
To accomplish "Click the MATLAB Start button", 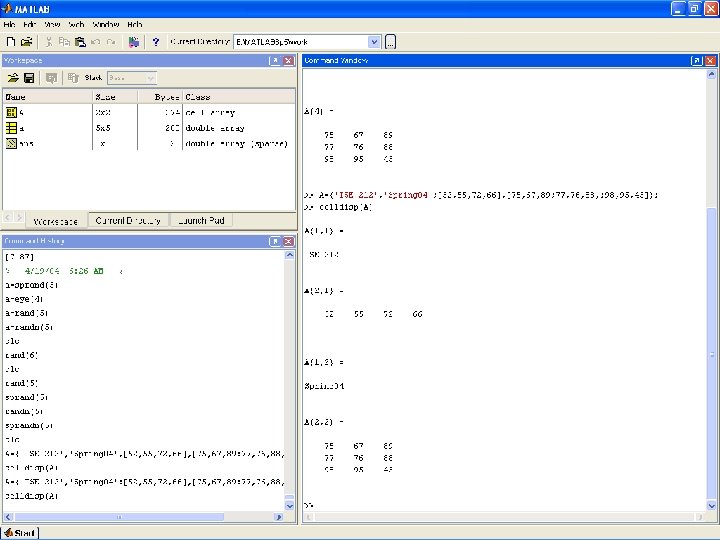I will (21, 531).
